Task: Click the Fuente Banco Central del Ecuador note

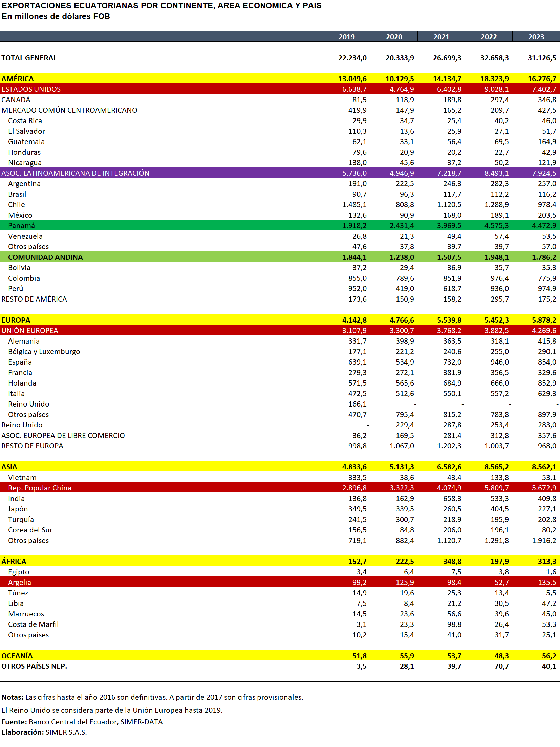Action: (82, 722)
